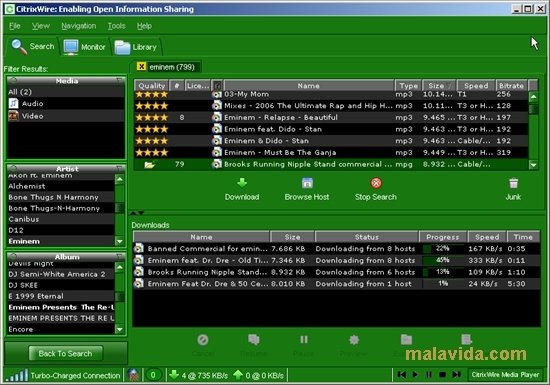Click the search results scroll up arrow
This screenshot has height=385, width=550.
533,96
